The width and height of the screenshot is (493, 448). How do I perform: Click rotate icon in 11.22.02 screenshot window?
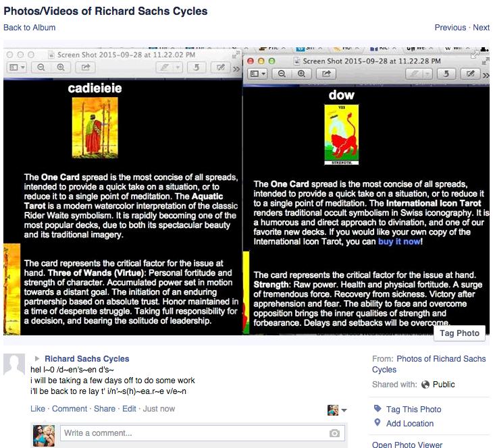[x=197, y=67]
